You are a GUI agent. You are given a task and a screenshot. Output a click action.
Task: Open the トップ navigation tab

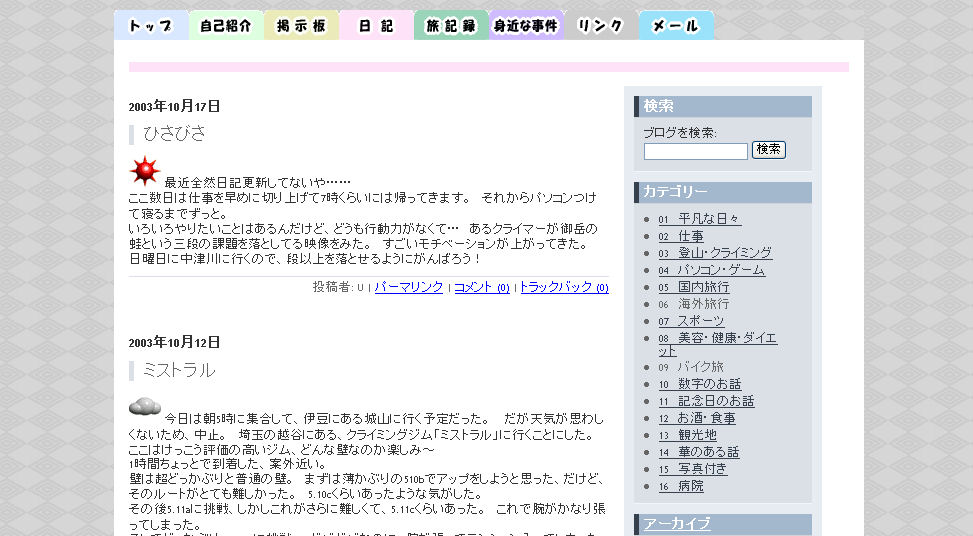(151, 26)
